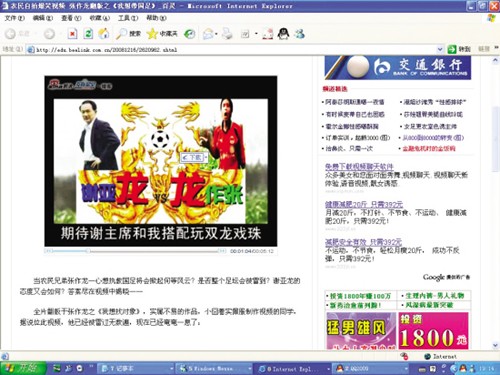Viewport: 500px width, 375px height.
Task: Open the 文件 (File) menu
Action: coord(15,18)
